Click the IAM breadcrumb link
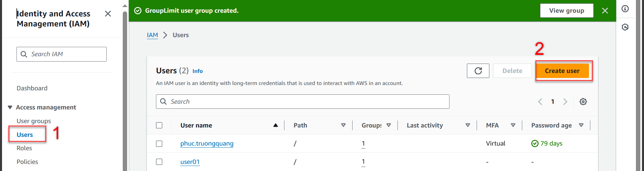This screenshot has height=171, width=644. click(152, 35)
